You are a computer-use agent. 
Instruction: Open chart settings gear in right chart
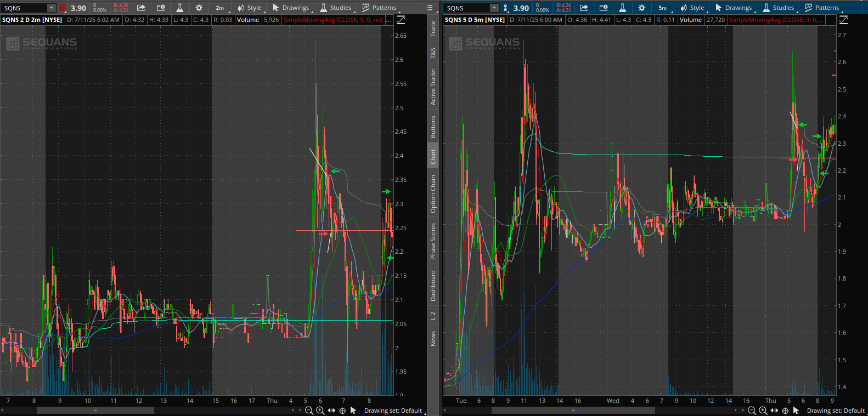coord(641,8)
